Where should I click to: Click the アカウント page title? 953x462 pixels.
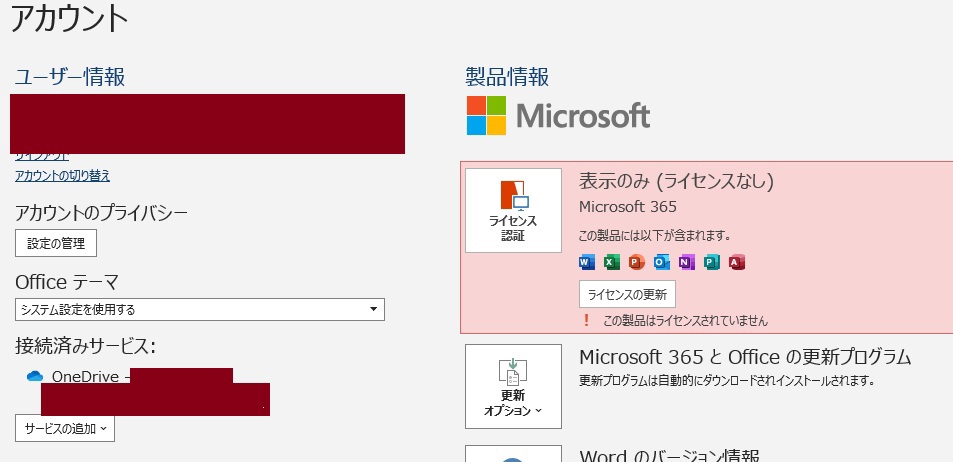click(x=70, y=18)
